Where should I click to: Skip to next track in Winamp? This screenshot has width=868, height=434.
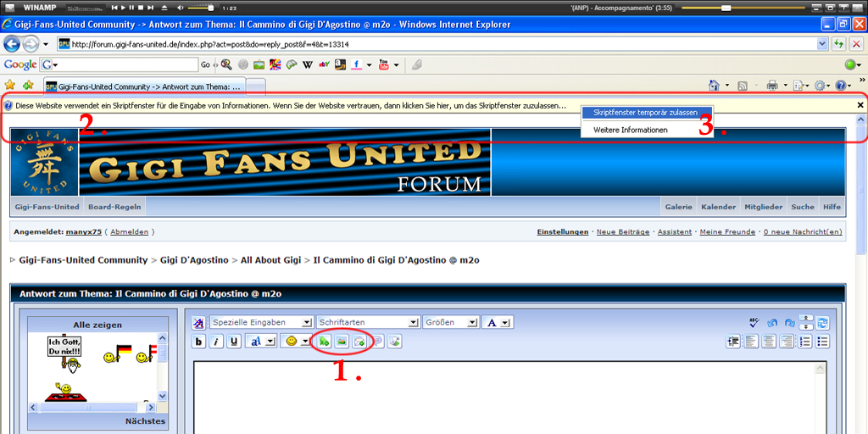tap(151, 8)
